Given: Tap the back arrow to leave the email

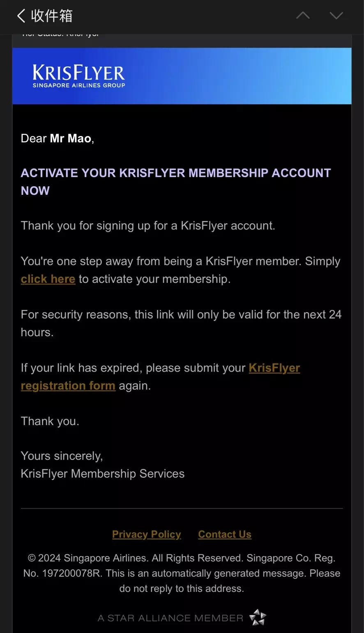Looking at the screenshot, I should [x=21, y=16].
